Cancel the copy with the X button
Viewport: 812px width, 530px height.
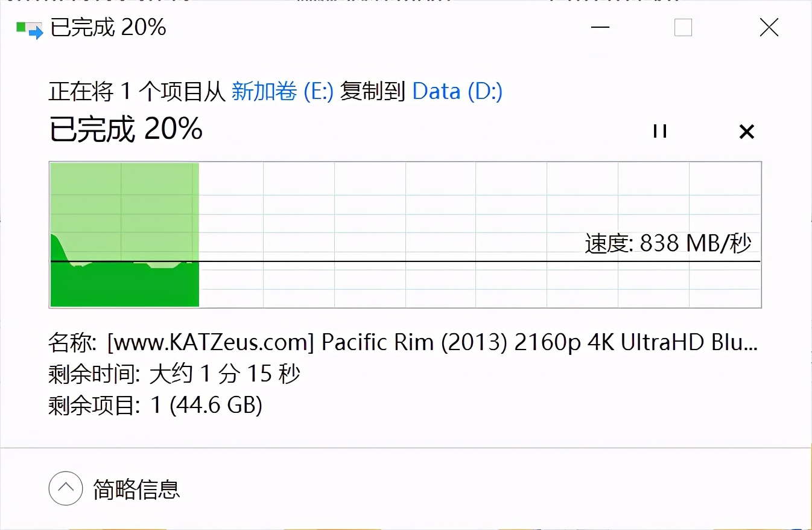tap(747, 131)
